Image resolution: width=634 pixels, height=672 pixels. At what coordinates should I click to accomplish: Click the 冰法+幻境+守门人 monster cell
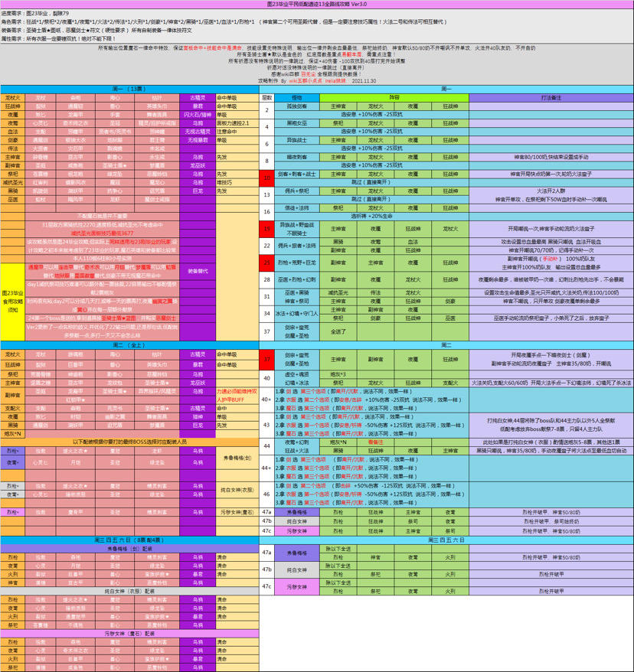296,314
